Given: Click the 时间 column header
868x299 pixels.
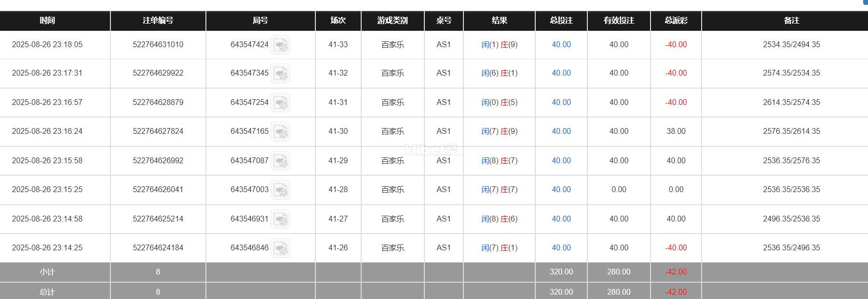Looking at the screenshot, I should coord(46,21).
